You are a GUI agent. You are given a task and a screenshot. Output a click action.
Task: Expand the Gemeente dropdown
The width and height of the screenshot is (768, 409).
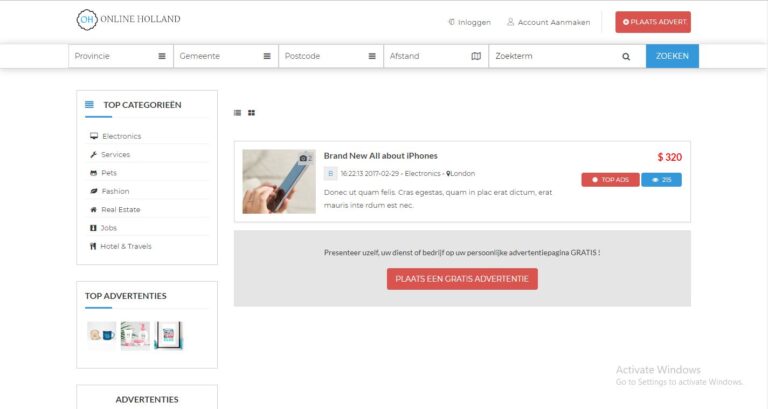pos(225,57)
